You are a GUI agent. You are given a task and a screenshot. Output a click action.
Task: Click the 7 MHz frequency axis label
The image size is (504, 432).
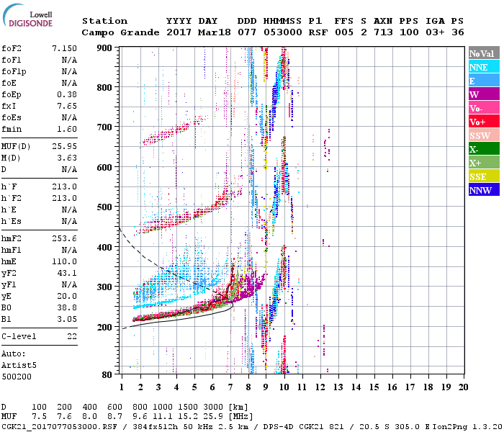[230, 387]
